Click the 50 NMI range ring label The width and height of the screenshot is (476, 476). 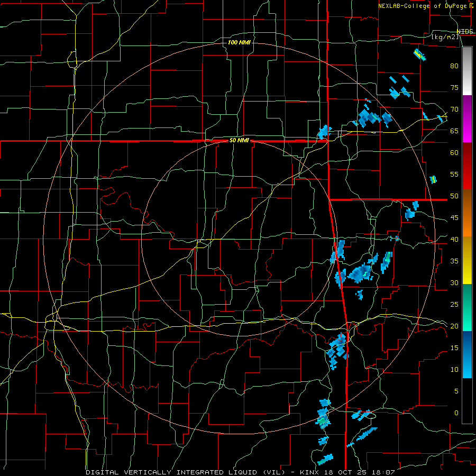[x=239, y=140]
